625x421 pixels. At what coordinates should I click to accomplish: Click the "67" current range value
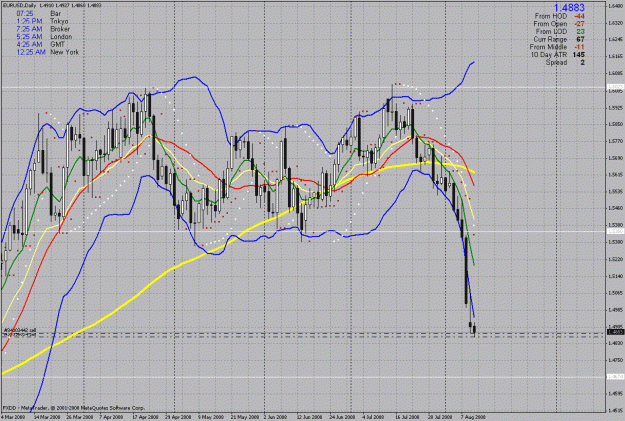pyautogui.click(x=580, y=39)
